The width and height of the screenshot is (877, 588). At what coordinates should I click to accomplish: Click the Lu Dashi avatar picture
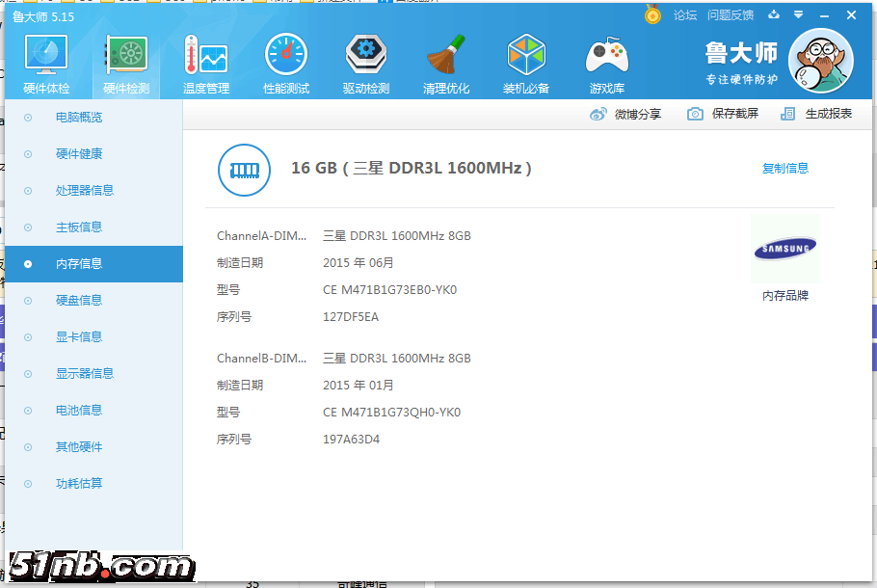(x=820, y=61)
